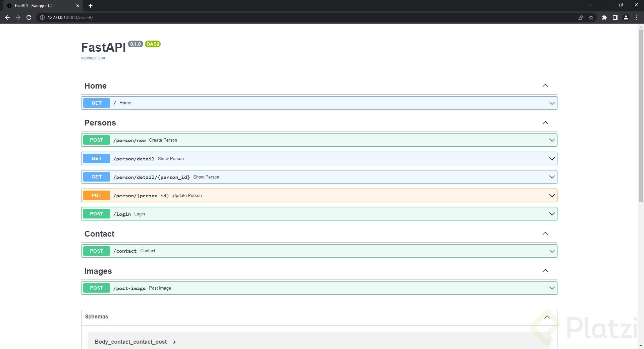Open the /openapi.json link
This screenshot has width=644, height=349.
point(93,58)
